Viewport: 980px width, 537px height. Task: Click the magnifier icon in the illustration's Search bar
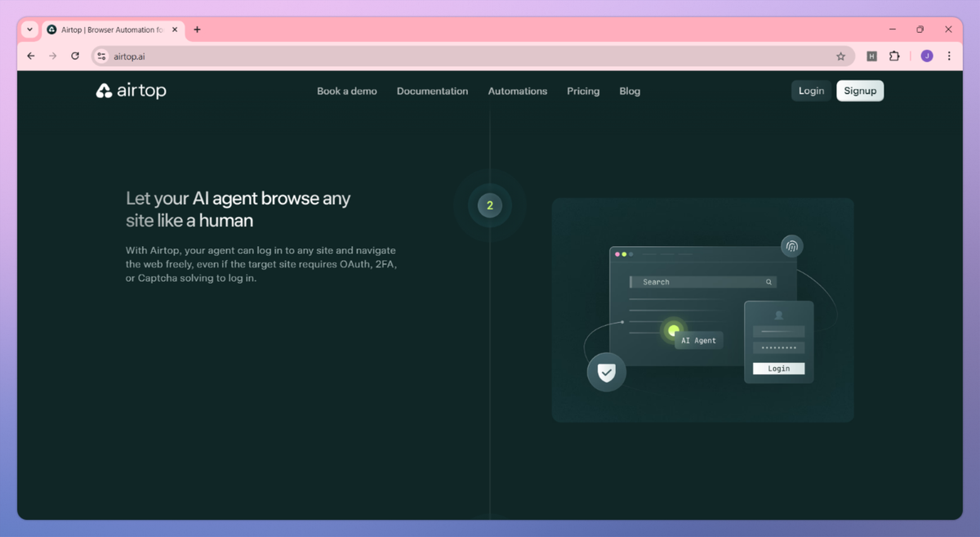pos(768,282)
